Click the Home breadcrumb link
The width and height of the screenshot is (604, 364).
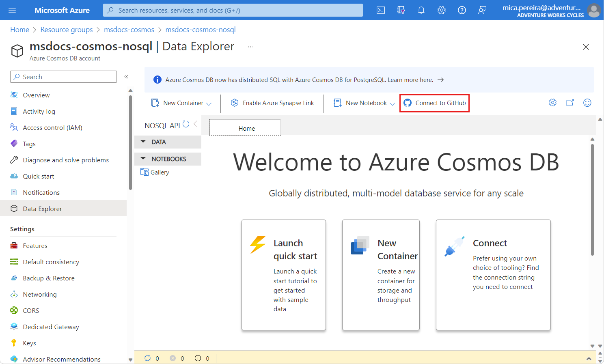point(19,30)
